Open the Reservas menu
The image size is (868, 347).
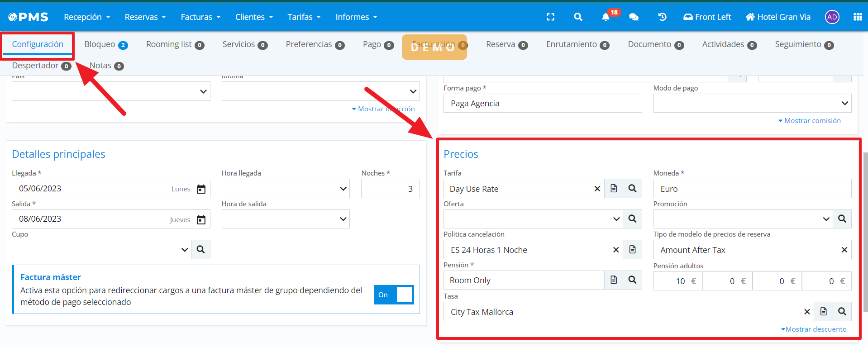(x=145, y=17)
